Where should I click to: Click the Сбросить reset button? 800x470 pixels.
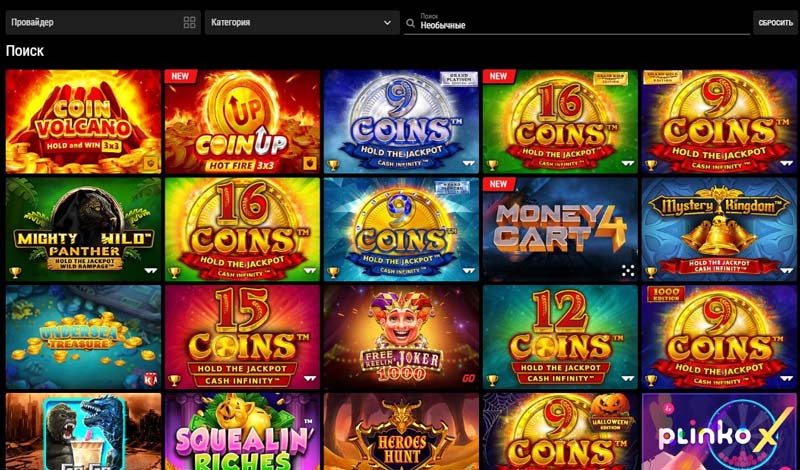point(774,23)
